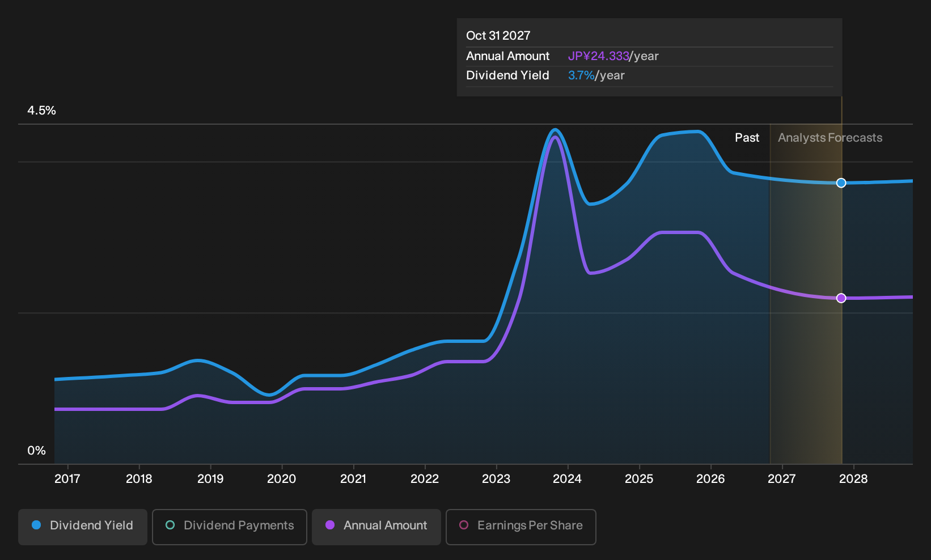Click the JP¥24.333/year tooltip value
The image size is (931, 560).
click(x=613, y=56)
